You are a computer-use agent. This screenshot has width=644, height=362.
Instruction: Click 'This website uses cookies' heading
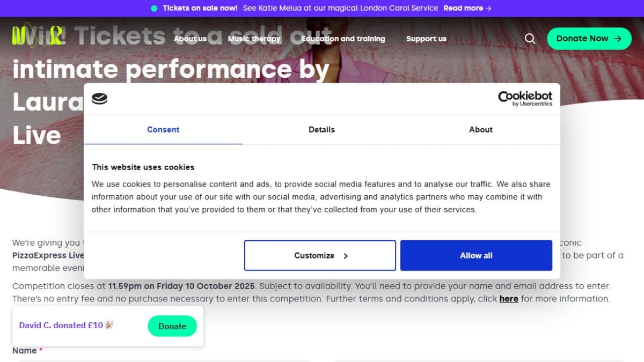(143, 167)
